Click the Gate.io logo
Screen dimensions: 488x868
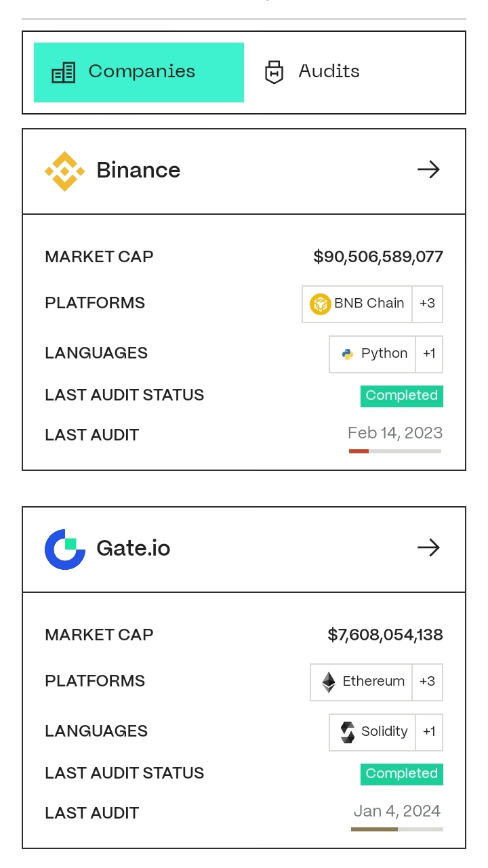point(65,549)
